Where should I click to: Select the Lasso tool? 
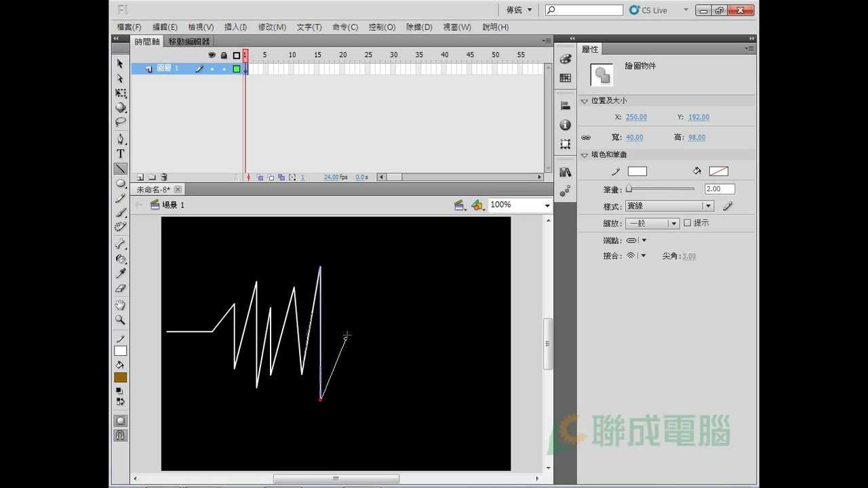[120, 123]
